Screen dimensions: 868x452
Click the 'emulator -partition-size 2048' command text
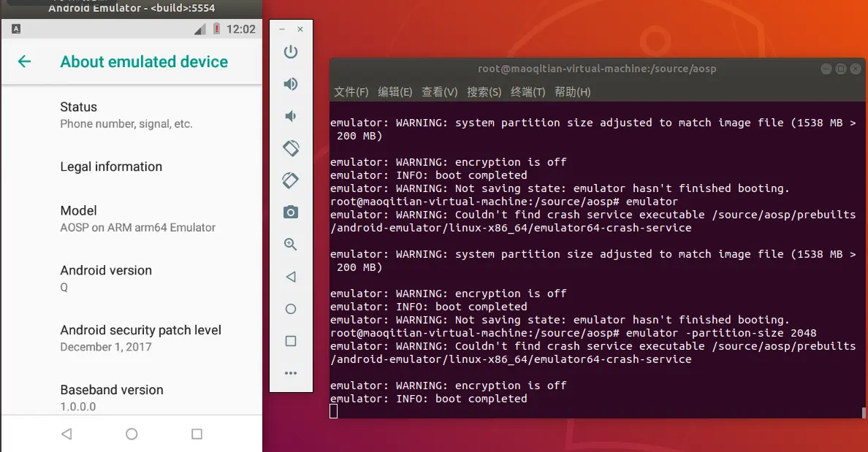[721, 333]
